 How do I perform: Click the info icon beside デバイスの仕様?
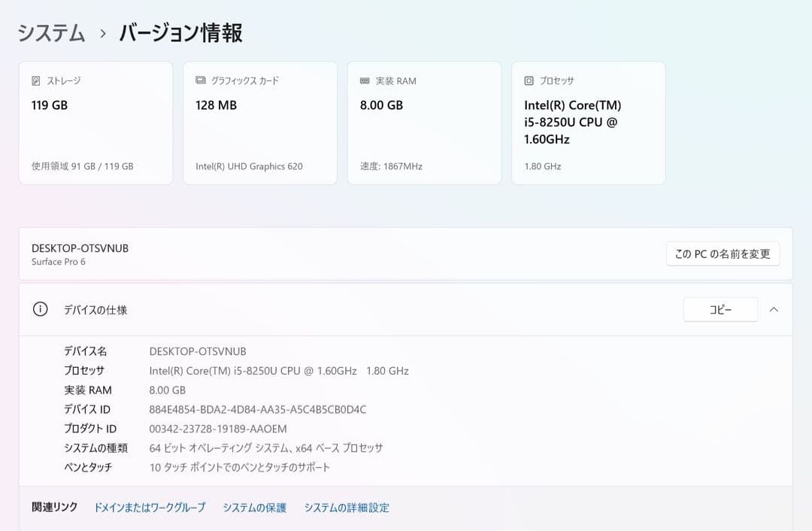click(x=40, y=309)
